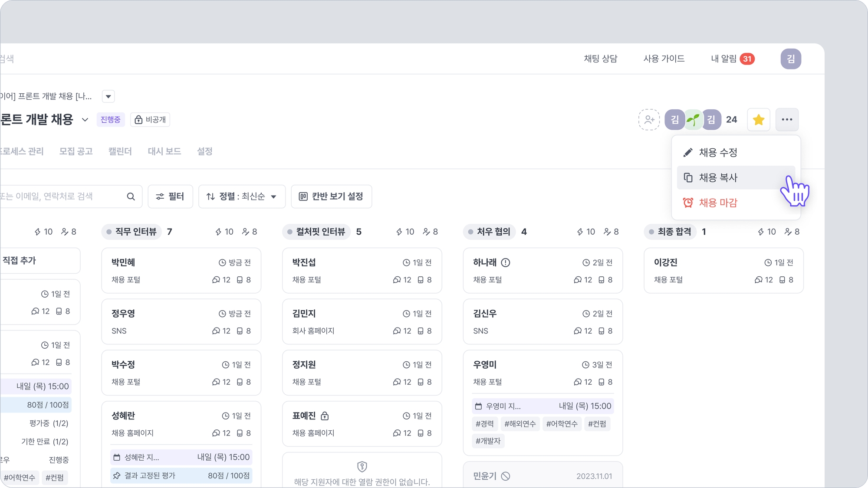Select 채용 수정 from the menu
868x488 pixels.
pyautogui.click(x=736, y=153)
